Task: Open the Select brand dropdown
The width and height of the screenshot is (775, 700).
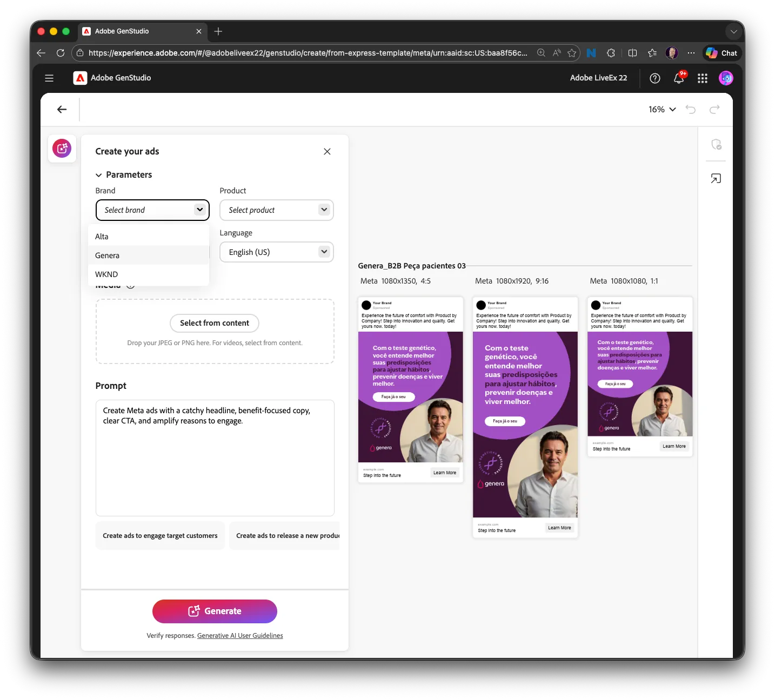Action: pos(152,210)
